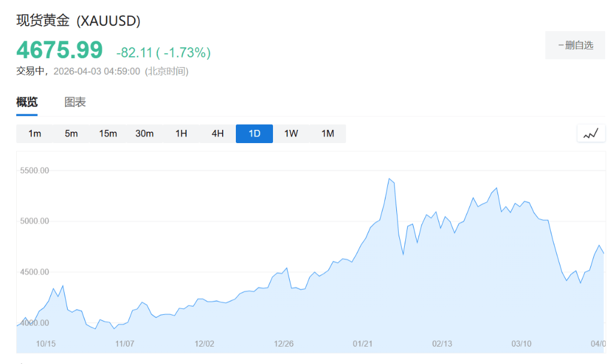This screenshot has width=613, height=364.
Task: Show the 1M monthly chart
Action: click(x=327, y=134)
